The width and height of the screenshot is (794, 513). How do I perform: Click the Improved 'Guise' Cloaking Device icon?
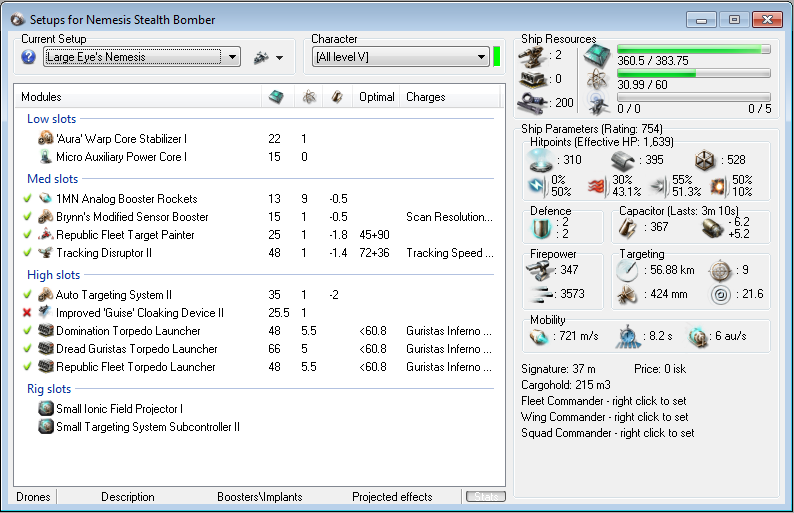click(x=46, y=312)
